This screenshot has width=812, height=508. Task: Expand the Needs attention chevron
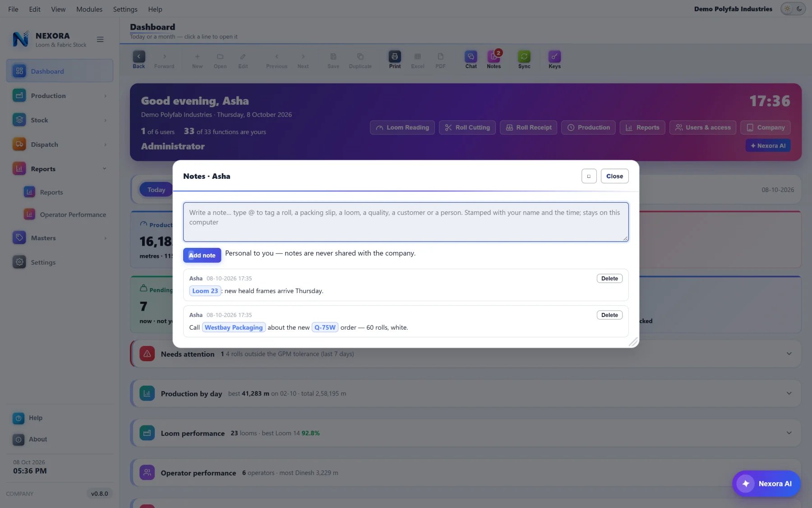789,354
